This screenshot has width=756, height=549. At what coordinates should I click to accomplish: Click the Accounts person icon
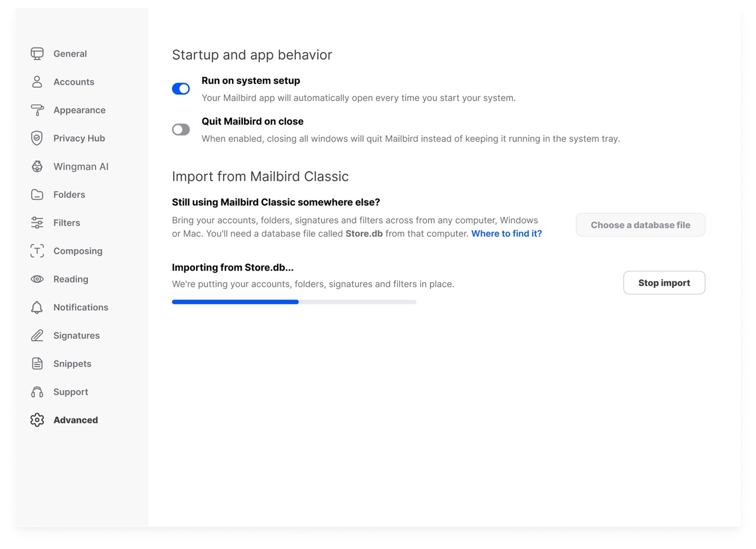[37, 82]
